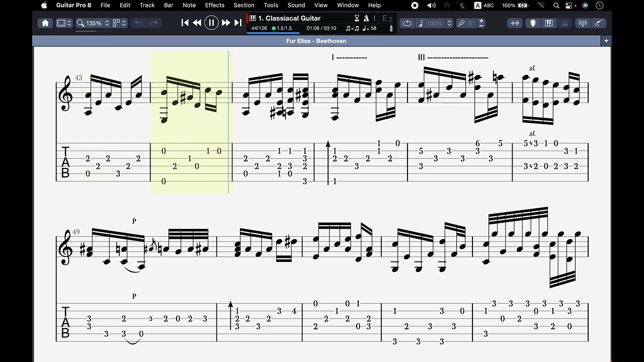The width and height of the screenshot is (644, 362).
Task: Click the plus/minus transpose button
Action: pos(481,23)
